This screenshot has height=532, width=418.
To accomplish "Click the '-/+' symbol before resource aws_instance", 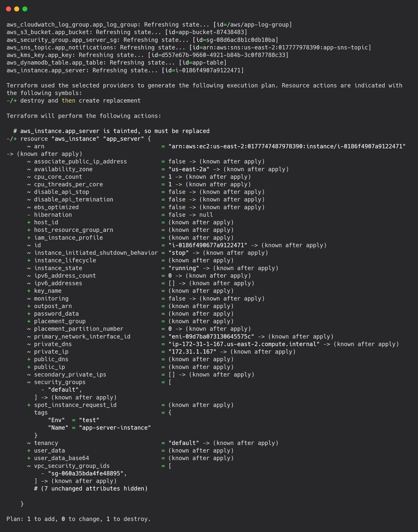I will (12, 139).
